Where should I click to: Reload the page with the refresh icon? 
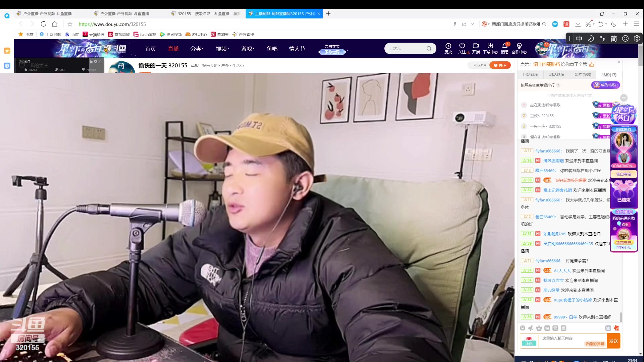tap(43, 24)
